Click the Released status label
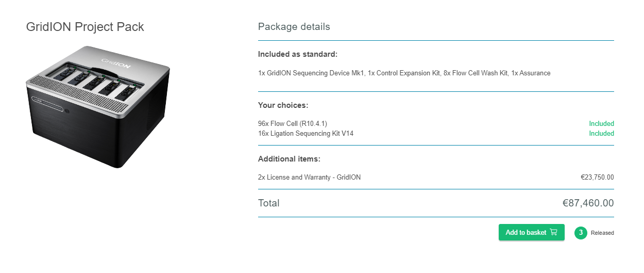Image resolution: width=644 pixels, height=273 pixels. coord(602,233)
